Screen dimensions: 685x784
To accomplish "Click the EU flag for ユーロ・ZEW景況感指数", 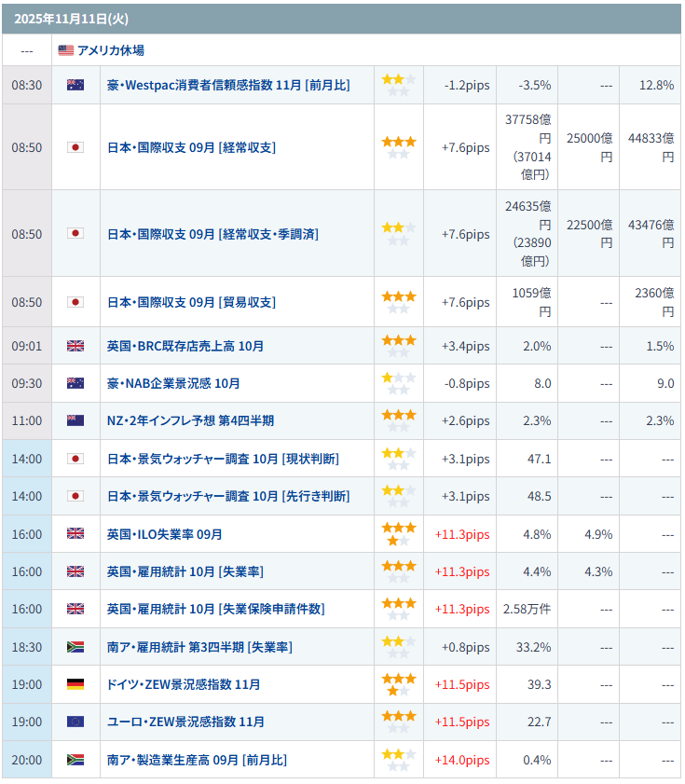I will coord(75,722).
